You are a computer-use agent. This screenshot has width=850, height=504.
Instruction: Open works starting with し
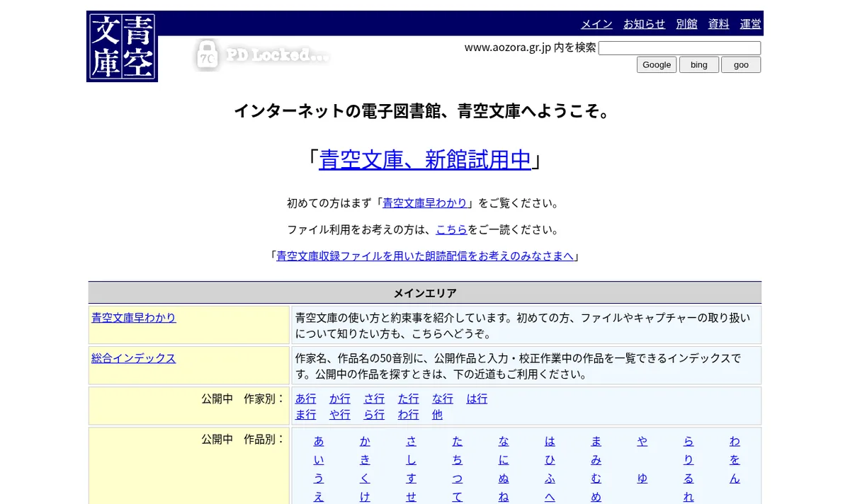(x=411, y=459)
